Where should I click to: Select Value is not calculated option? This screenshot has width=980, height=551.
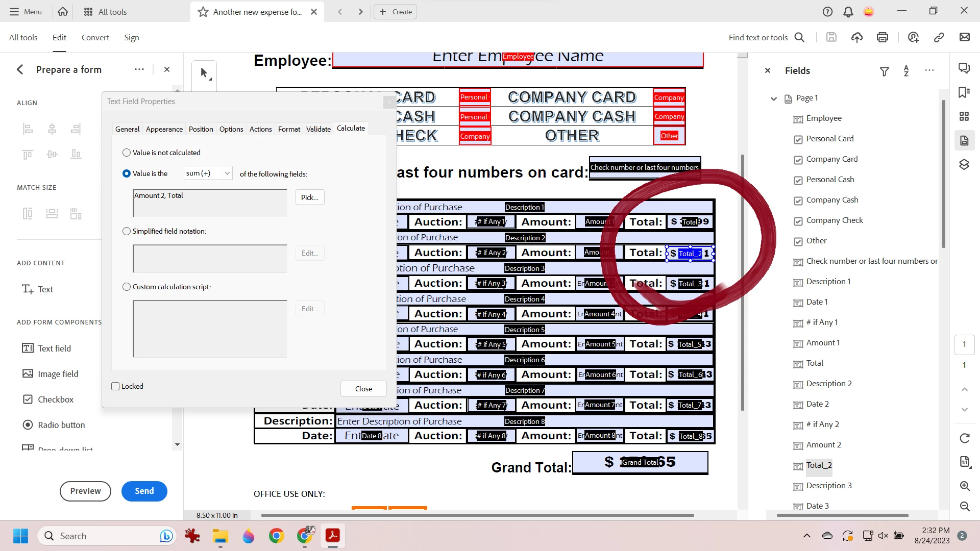127,153
